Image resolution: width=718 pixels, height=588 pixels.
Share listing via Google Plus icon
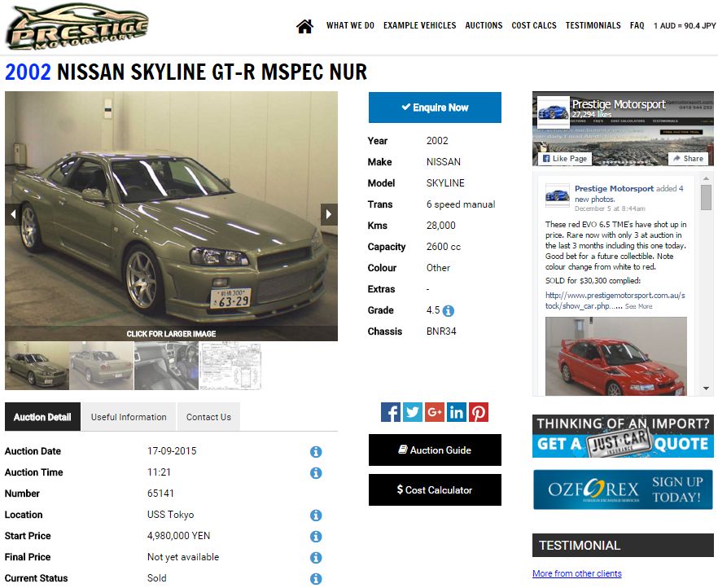[x=435, y=412]
